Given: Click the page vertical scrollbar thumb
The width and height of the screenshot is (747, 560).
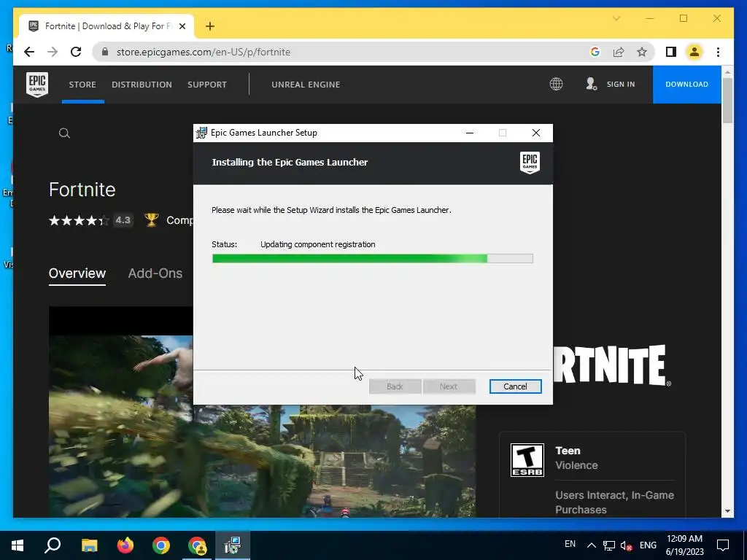Looking at the screenshot, I should tap(727, 101).
